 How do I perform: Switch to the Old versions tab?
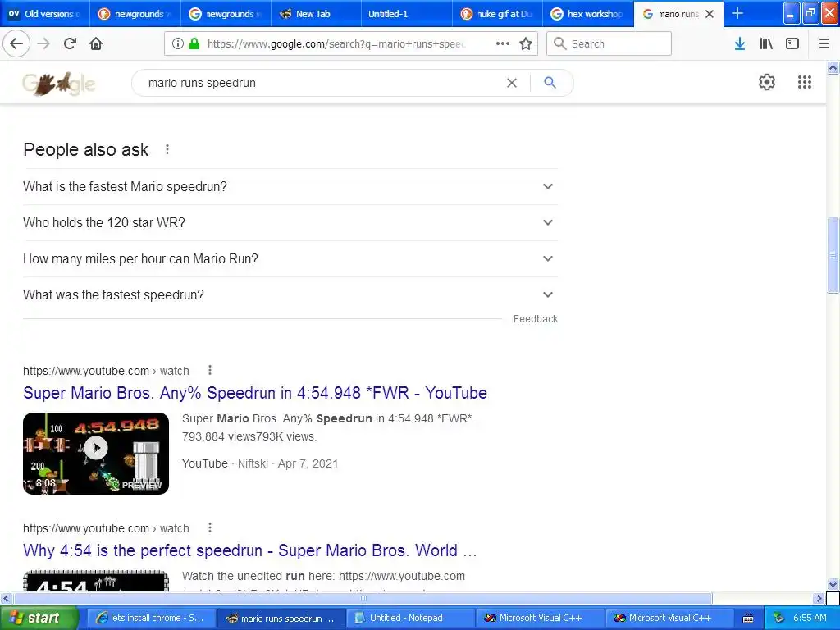(x=45, y=14)
